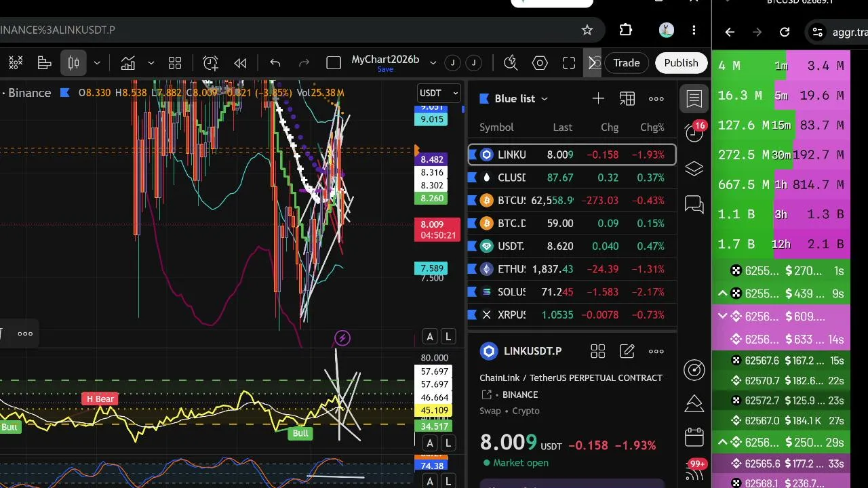The image size is (868, 488).
Task: Open news feed with 99+ badge
Action: tap(696, 470)
